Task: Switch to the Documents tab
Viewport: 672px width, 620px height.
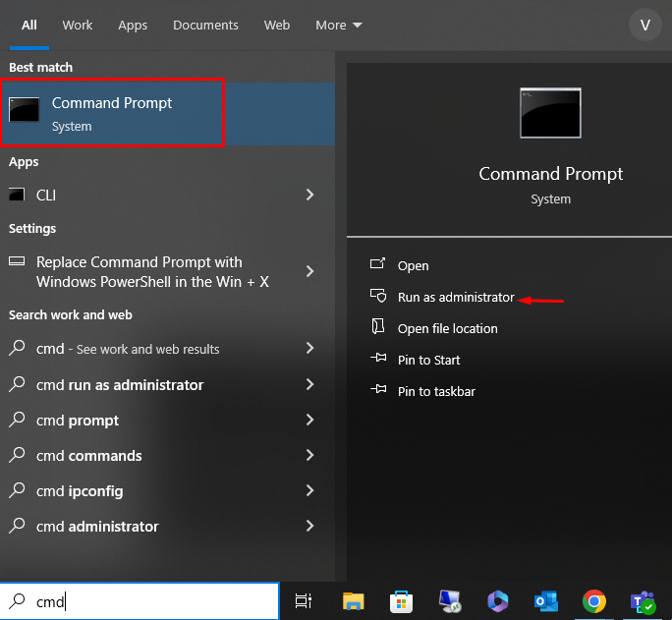Action: pyautogui.click(x=205, y=26)
